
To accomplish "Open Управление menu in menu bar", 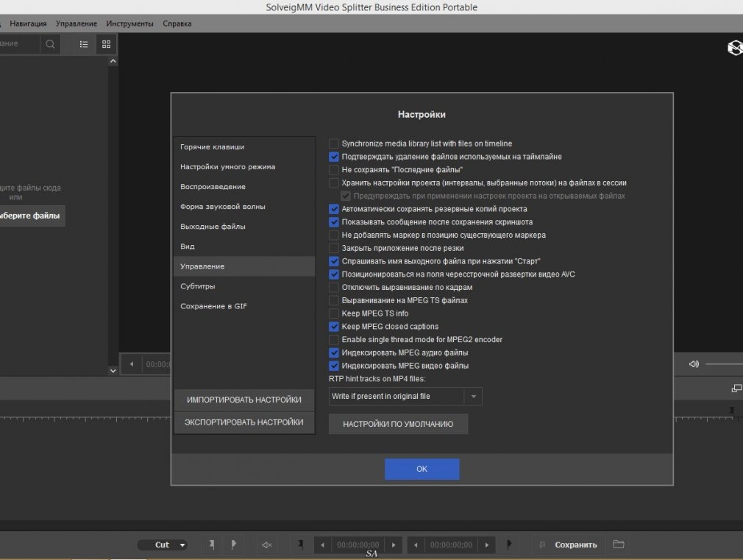I will pos(77,24).
